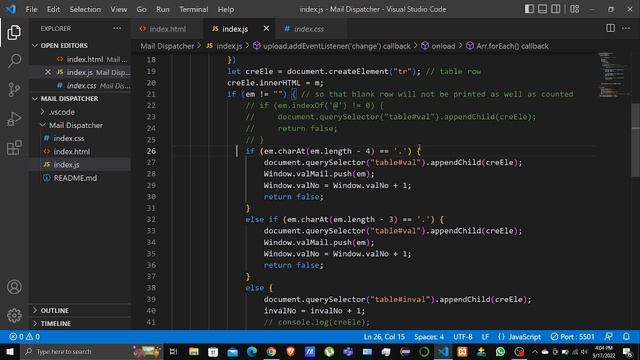Open editor More Actions ellipsis
The height and width of the screenshot is (360, 640).
tap(626, 28)
